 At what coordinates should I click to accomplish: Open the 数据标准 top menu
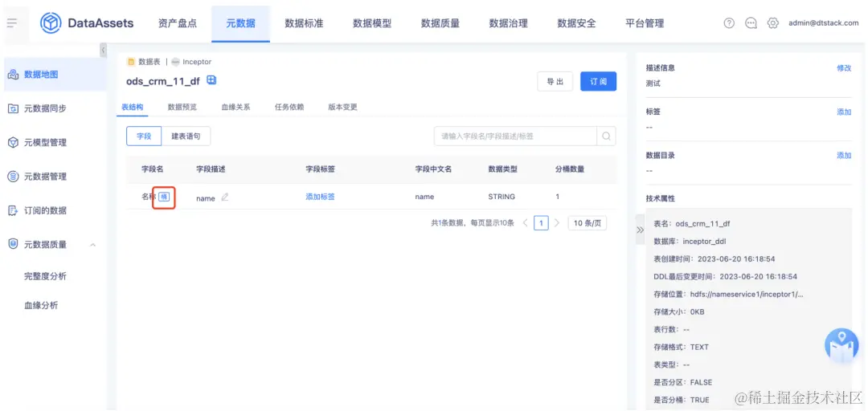[304, 23]
